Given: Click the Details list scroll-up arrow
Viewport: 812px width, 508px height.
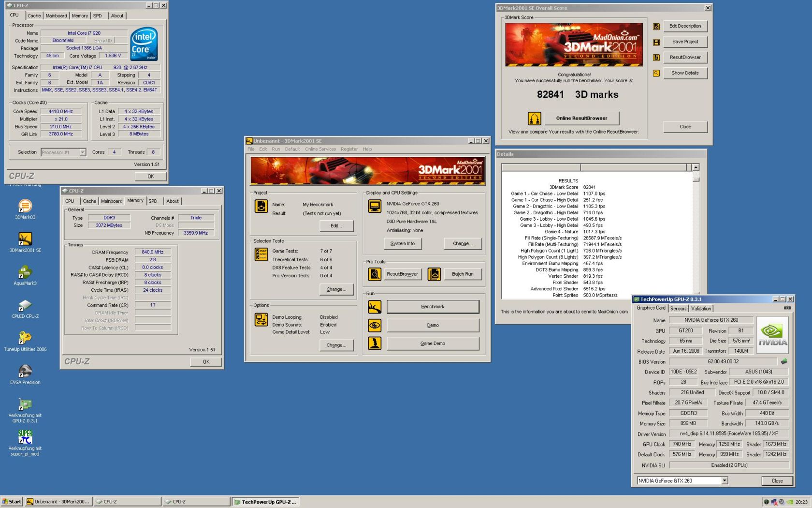Looking at the screenshot, I should pos(696,167).
